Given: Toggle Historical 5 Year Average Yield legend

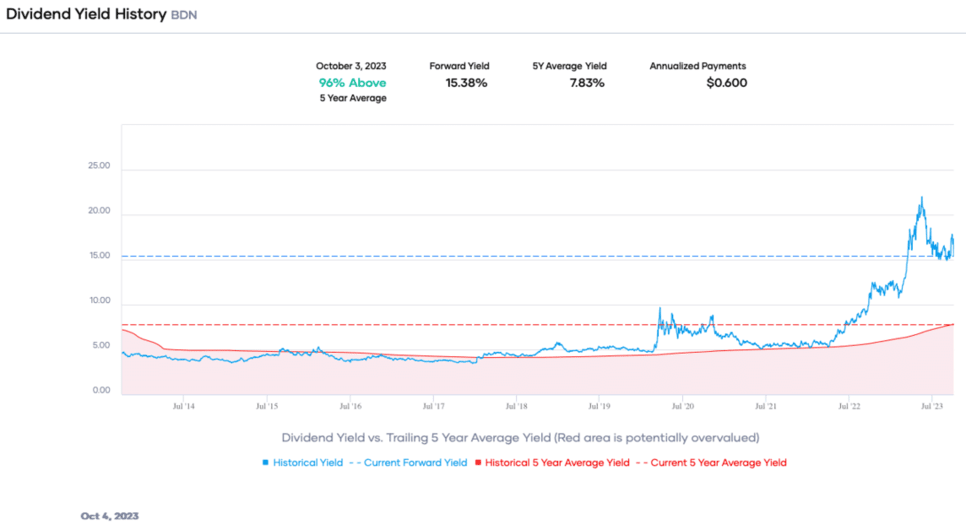Looking at the screenshot, I should click(558, 463).
